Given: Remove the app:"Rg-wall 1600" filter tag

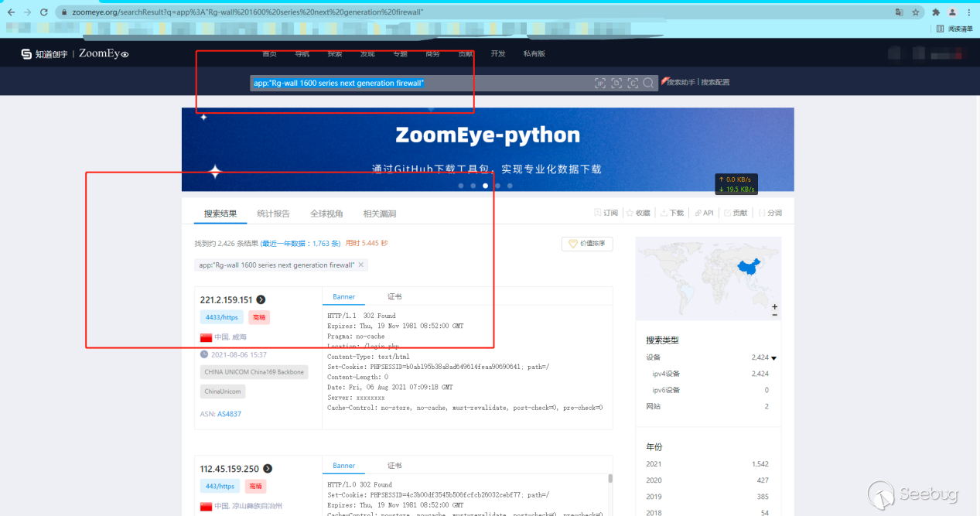Looking at the screenshot, I should (x=360, y=265).
